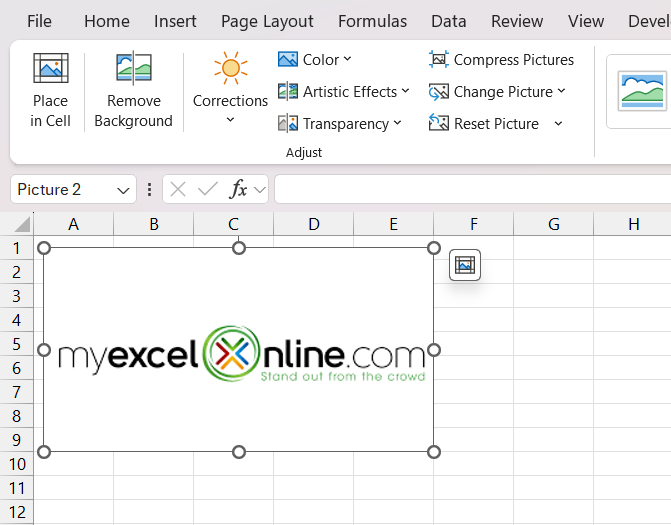This screenshot has width=671, height=525.
Task: Open the Review tab
Action: [x=517, y=21]
